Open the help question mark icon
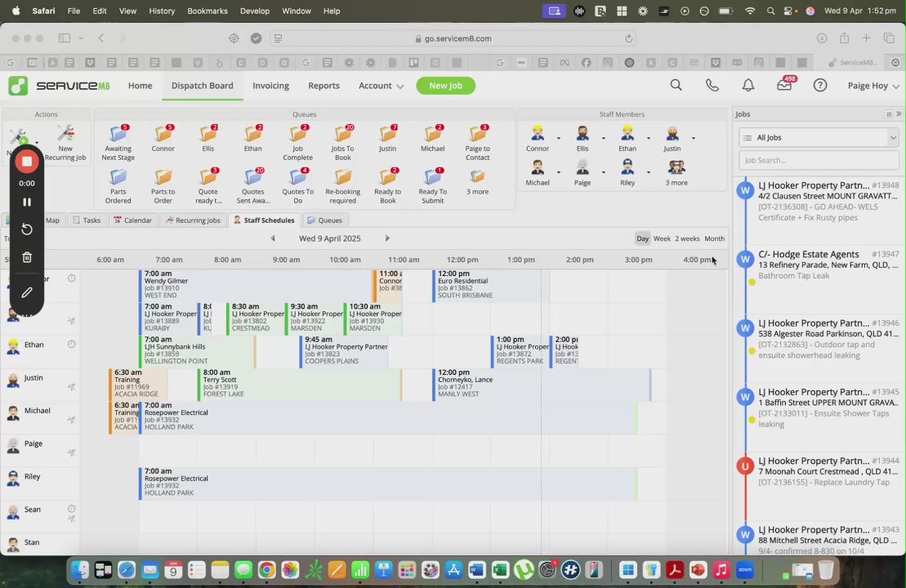Image resolution: width=906 pixels, height=588 pixels. (x=820, y=86)
